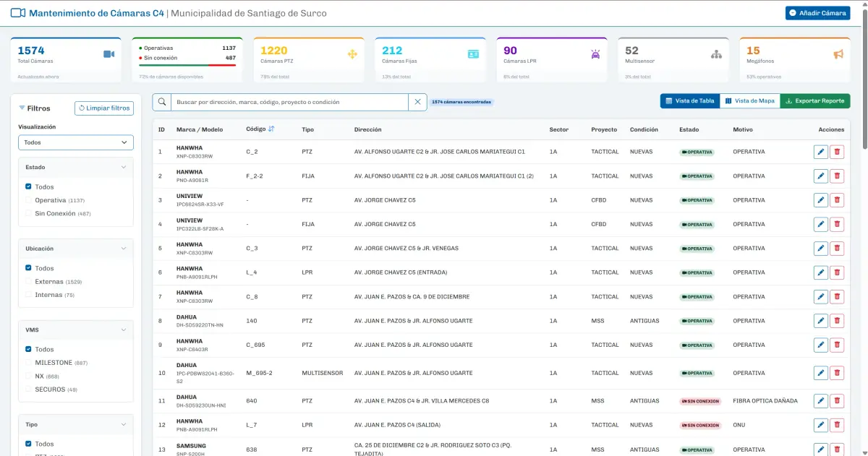Click the Total Cámaras video icon
The width and height of the screenshot is (868, 456).
click(109, 54)
